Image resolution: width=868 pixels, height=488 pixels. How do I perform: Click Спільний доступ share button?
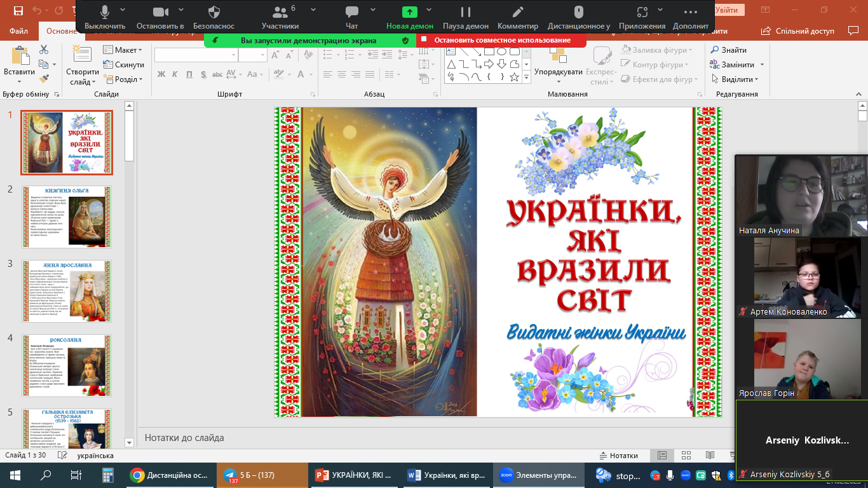pyautogui.click(x=799, y=31)
